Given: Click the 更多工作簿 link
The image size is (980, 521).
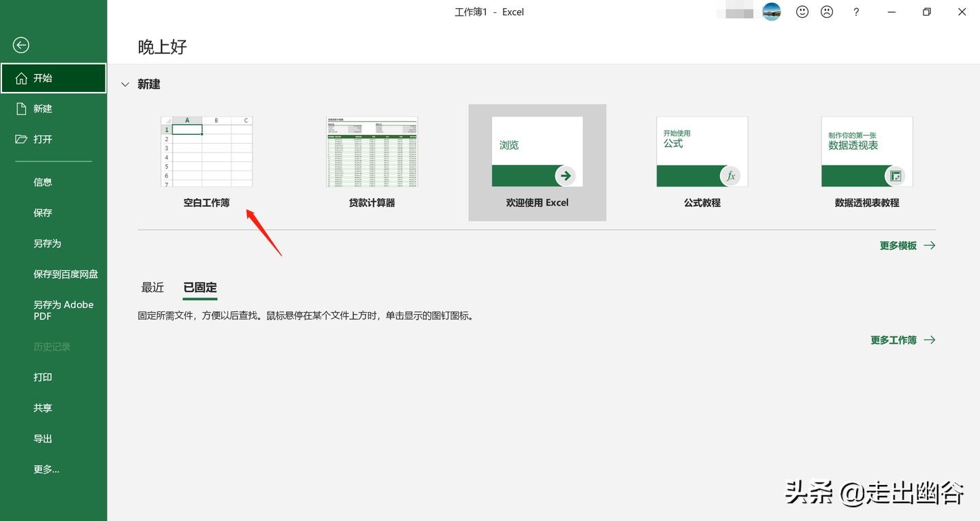Looking at the screenshot, I should (x=902, y=340).
